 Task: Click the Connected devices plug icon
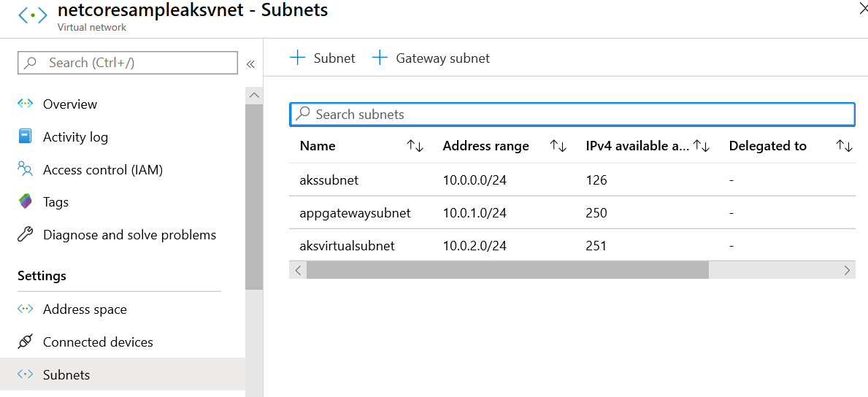pyautogui.click(x=26, y=342)
